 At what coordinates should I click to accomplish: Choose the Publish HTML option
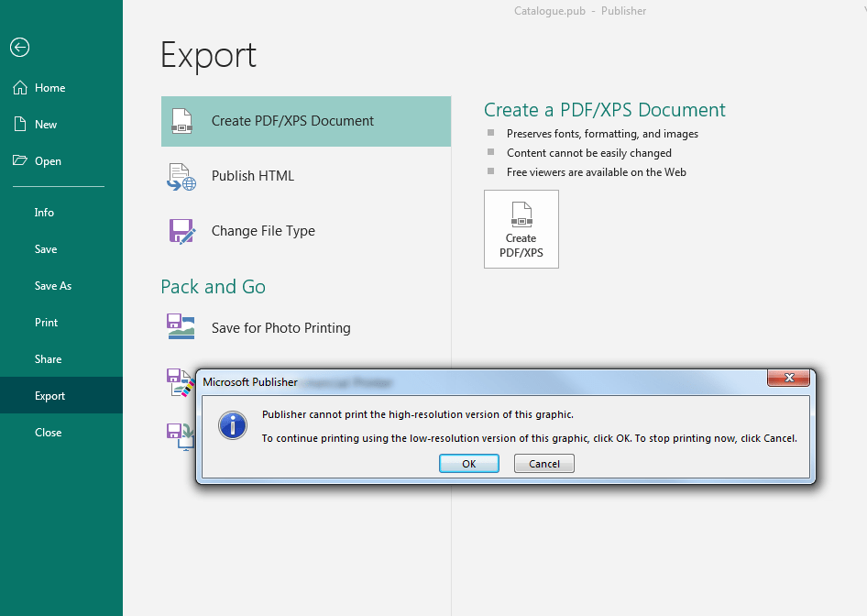tap(181, 176)
